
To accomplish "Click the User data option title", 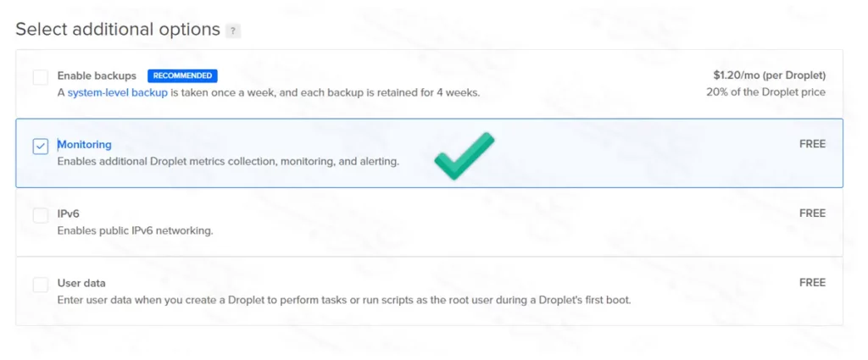I will point(81,283).
